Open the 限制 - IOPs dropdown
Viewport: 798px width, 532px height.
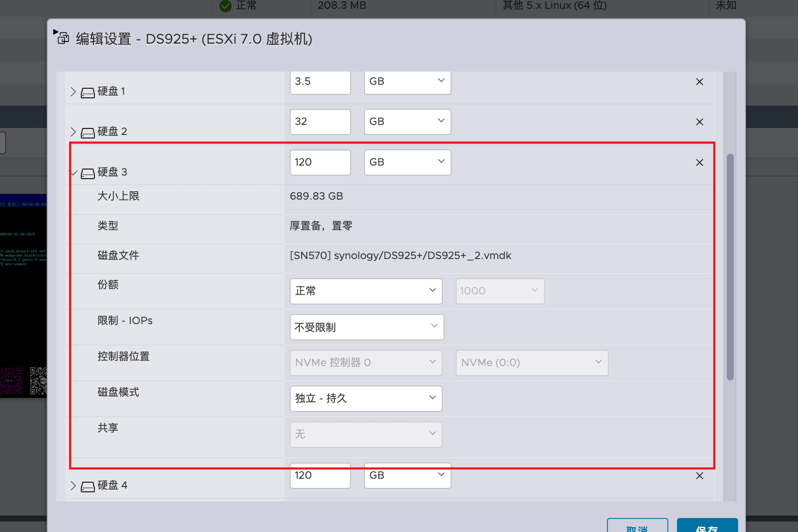367,327
